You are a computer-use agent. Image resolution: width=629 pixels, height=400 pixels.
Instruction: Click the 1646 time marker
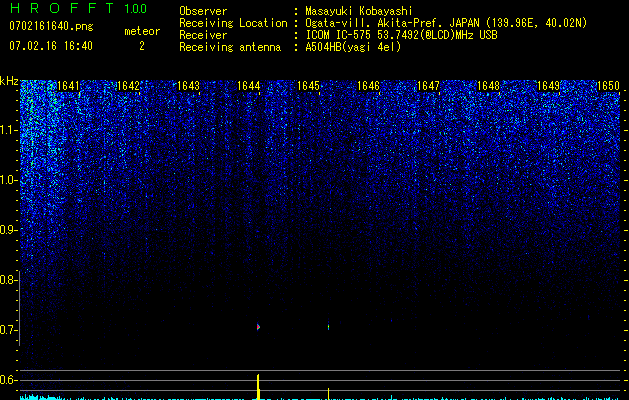[368, 86]
